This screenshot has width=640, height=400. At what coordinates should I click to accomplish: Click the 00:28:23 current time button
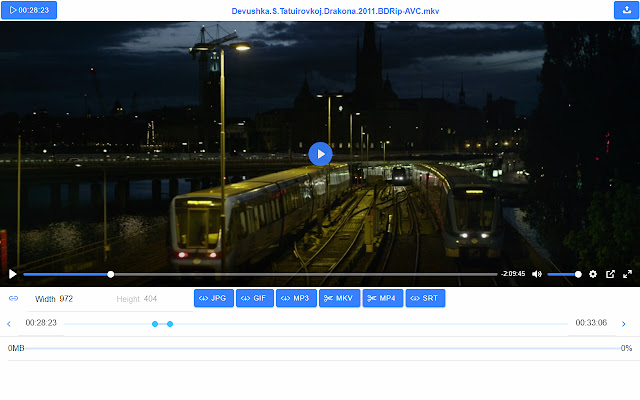coord(29,10)
